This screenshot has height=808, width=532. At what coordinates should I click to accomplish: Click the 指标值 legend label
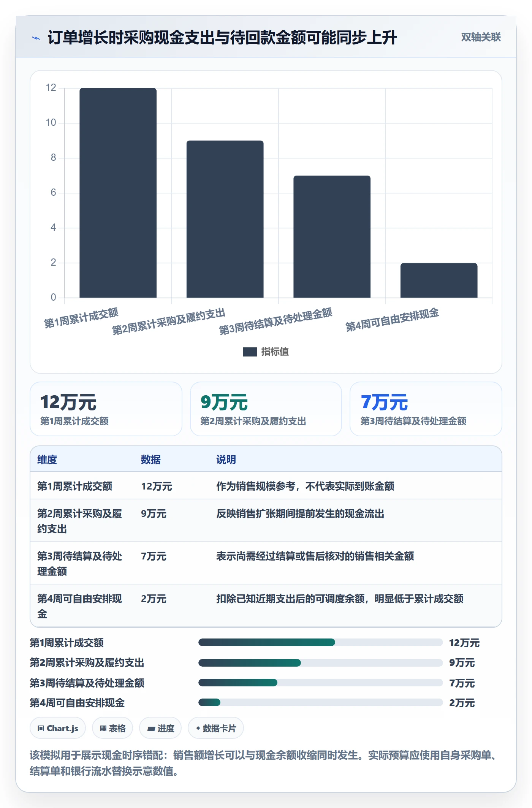tap(275, 352)
